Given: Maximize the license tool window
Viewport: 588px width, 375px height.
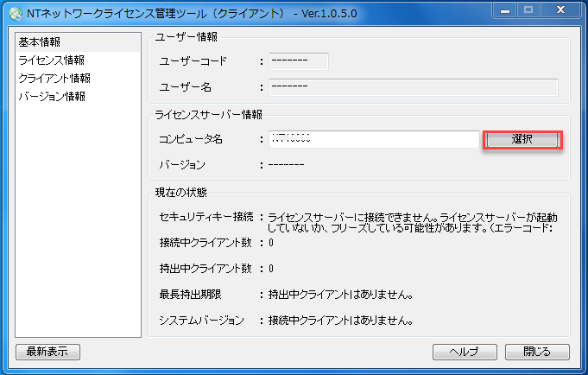Looking at the screenshot, I should pyautogui.click(x=528, y=11).
